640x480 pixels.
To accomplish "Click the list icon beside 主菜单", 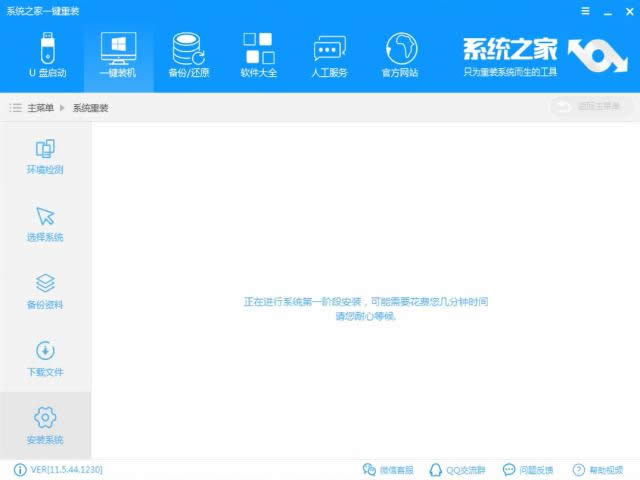I will point(16,108).
